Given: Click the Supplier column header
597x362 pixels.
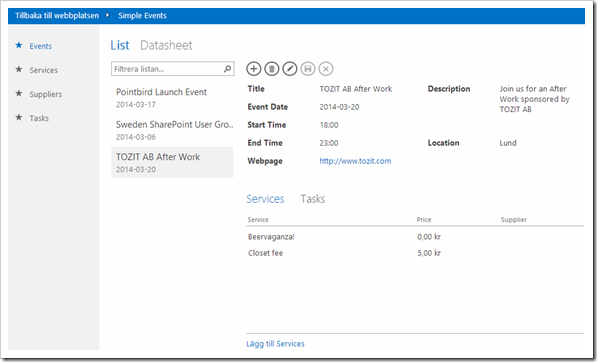Looking at the screenshot, I should [x=514, y=220].
